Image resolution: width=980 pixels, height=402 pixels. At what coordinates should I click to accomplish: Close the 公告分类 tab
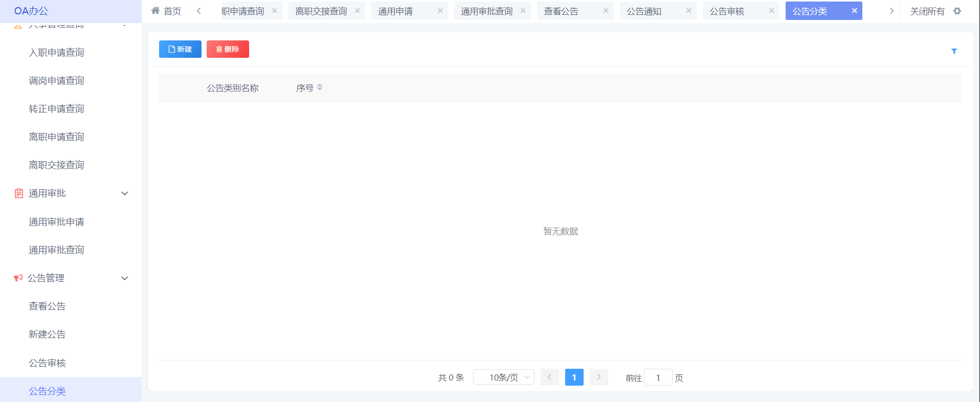pyautogui.click(x=854, y=11)
